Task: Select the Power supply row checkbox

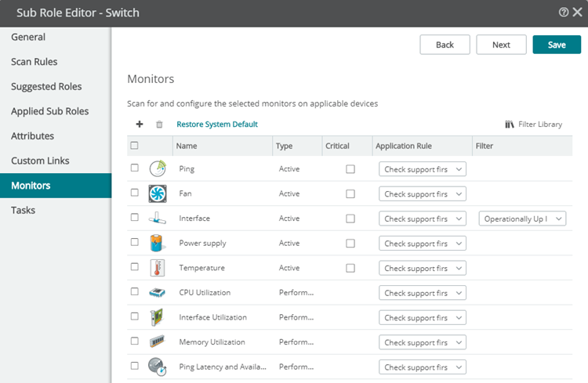Action: [x=135, y=242]
